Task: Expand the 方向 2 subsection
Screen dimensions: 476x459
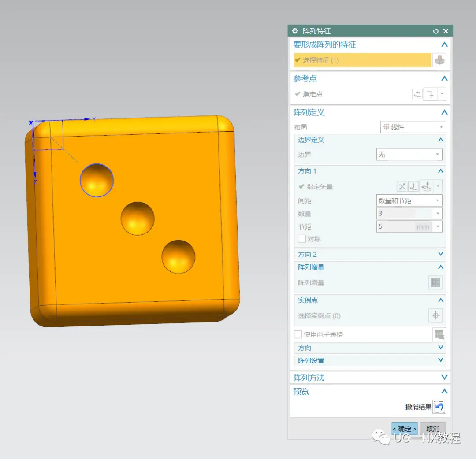Action: [440, 254]
